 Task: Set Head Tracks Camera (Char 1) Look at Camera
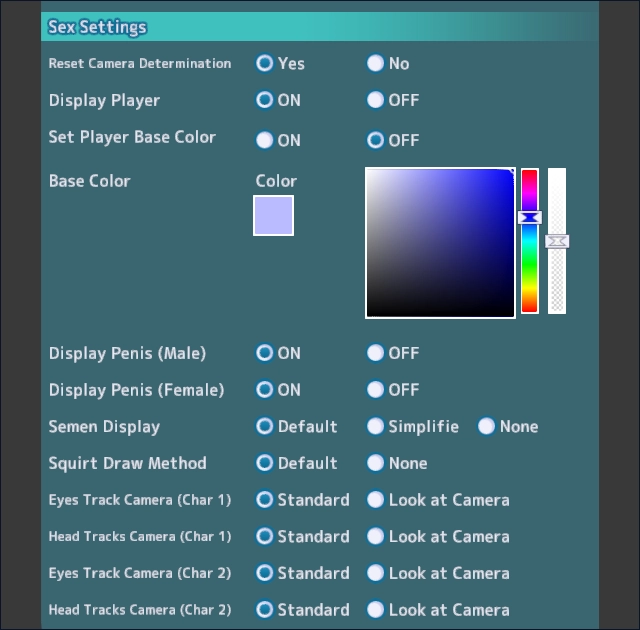[375, 536]
